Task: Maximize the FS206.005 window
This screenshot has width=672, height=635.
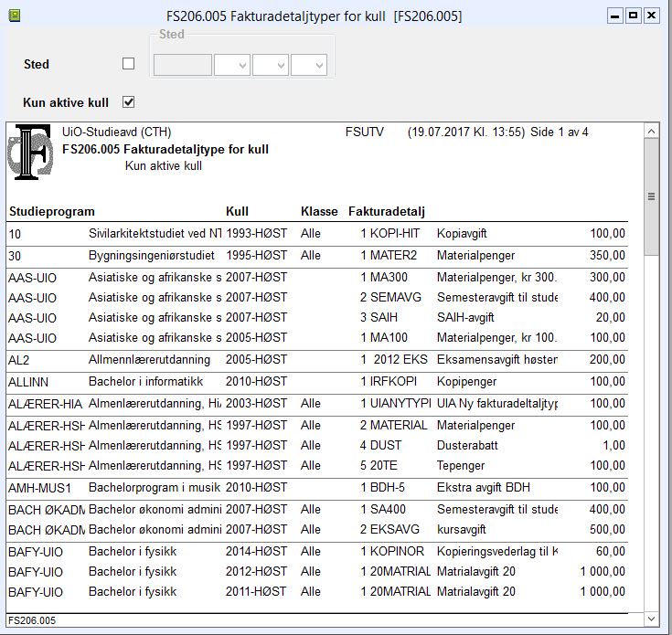Action: point(633,16)
